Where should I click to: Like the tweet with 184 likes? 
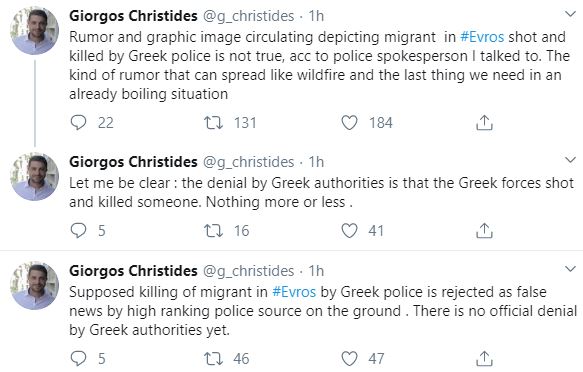(350, 123)
